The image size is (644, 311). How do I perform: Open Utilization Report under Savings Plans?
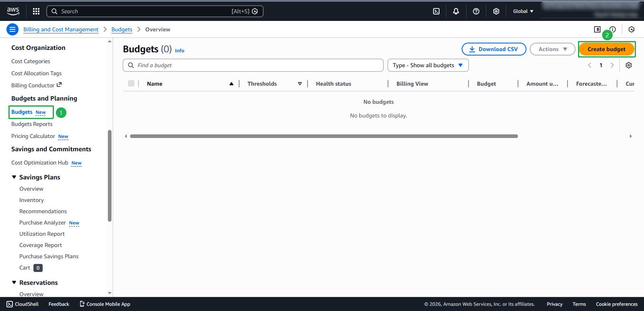tap(42, 234)
